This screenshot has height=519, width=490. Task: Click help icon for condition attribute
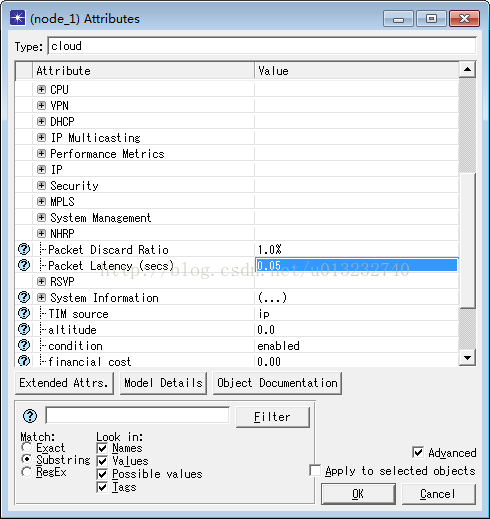click(24, 345)
